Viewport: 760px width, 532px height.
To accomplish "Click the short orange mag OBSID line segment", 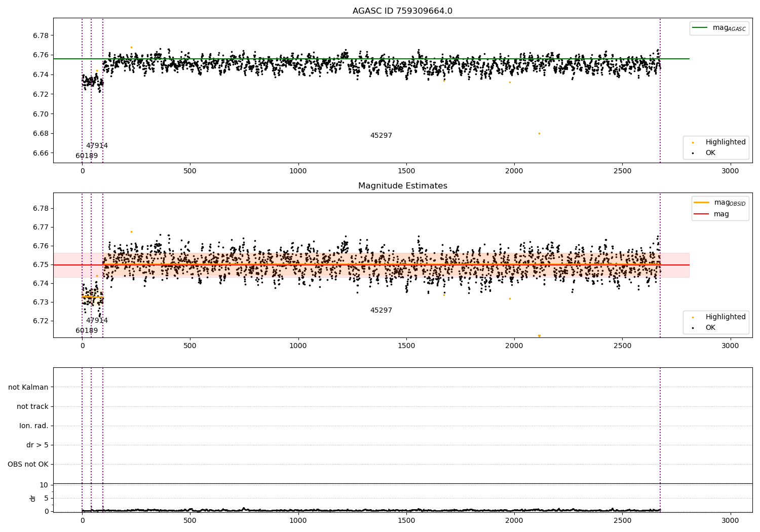I will [93, 297].
